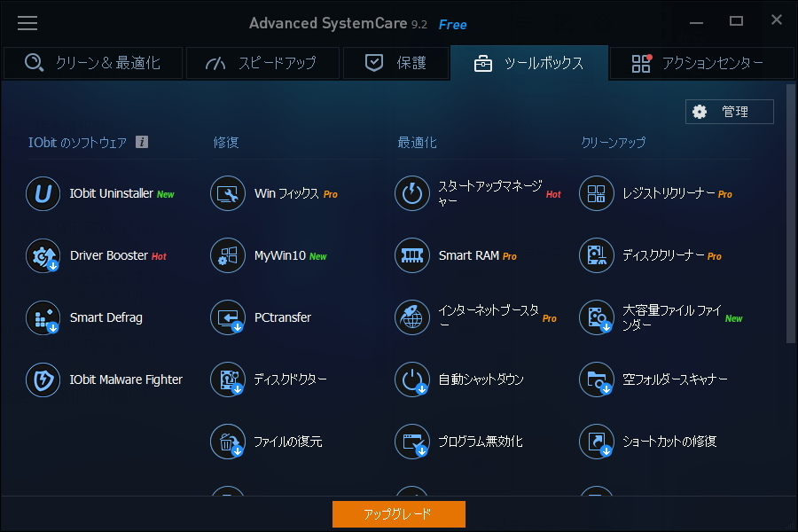
Task: Click the info icon beside IObit のソフトウェア
Action: pyautogui.click(x=142, y=142)
